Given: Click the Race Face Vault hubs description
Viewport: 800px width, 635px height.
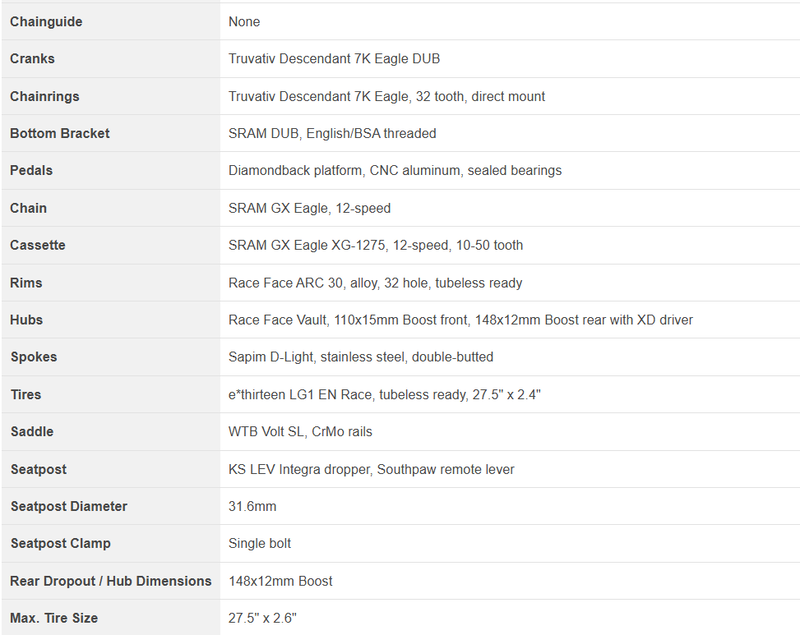Looking at the screenshot, I should (x=460, y=320).
